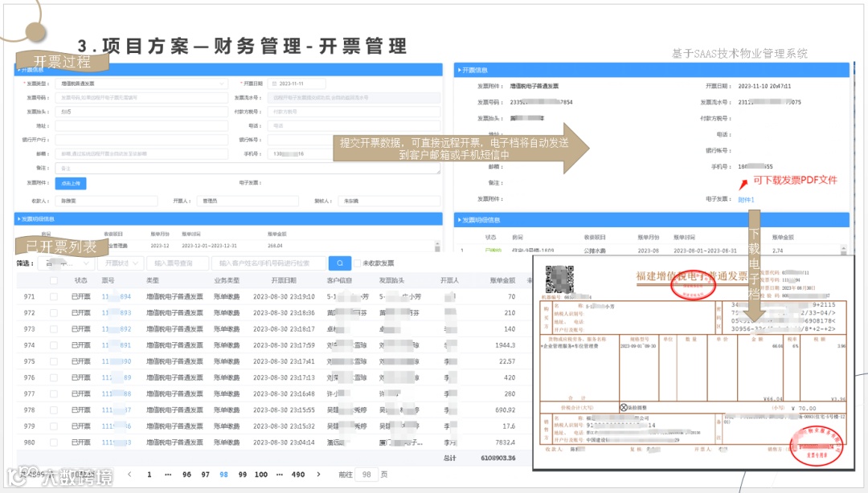Open ticket number link in row 971
The height and width of the screenshot is (493, 868).
pyautogui.click(x=117, y=296)
